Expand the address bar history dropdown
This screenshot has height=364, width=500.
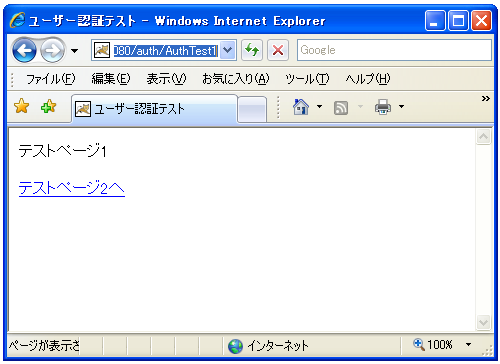click(x=228, y=50)
